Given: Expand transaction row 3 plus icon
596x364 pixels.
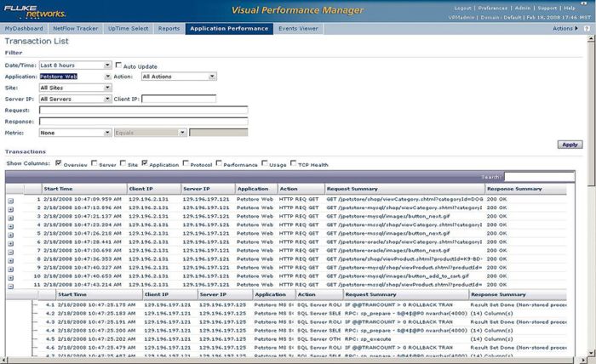Looking at the screenshot, I should 10,219.
